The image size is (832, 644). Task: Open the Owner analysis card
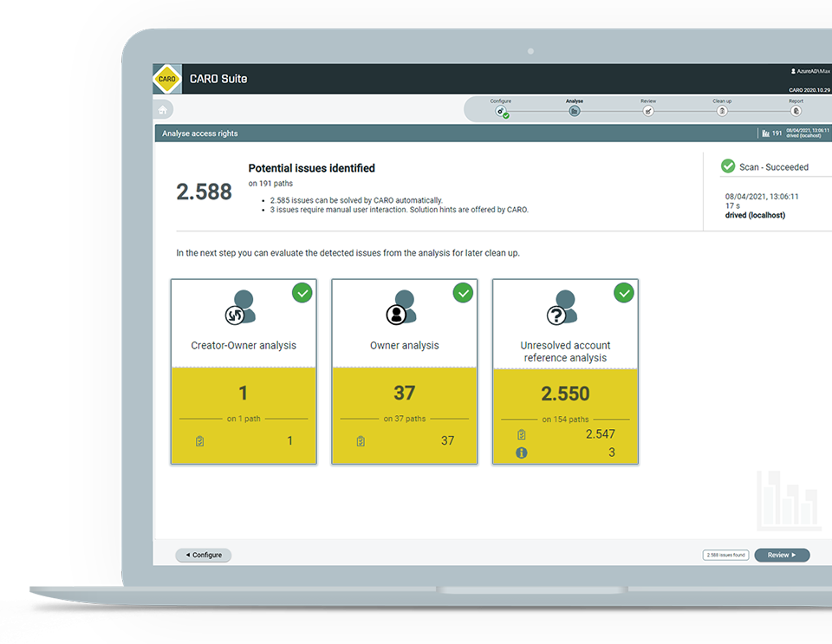coord(405,371)
